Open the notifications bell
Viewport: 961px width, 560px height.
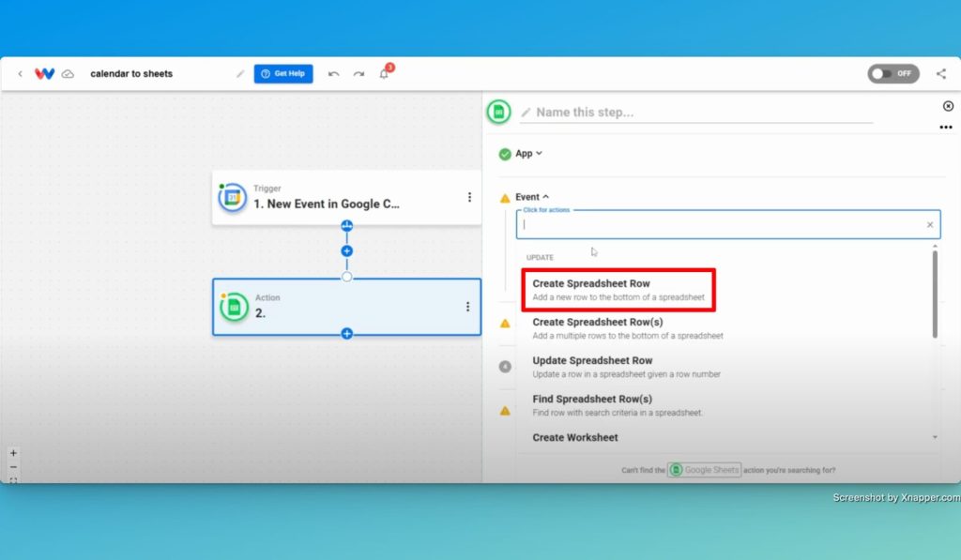384,74
